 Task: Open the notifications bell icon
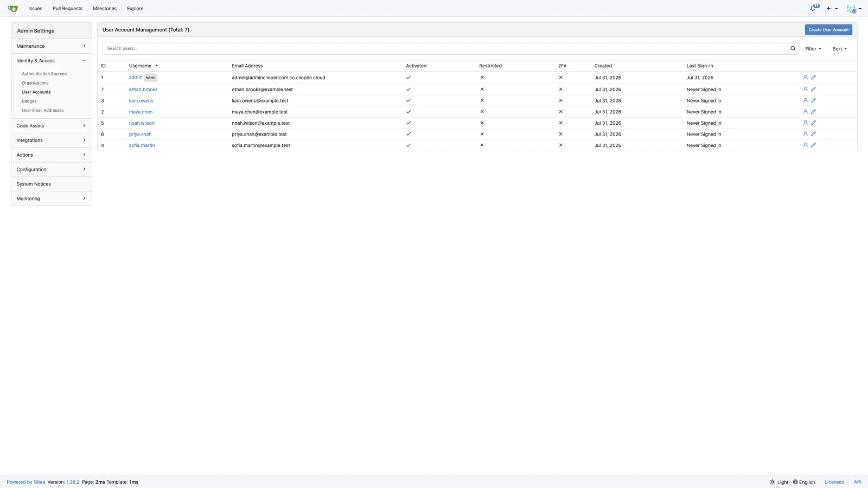[814, 8]
